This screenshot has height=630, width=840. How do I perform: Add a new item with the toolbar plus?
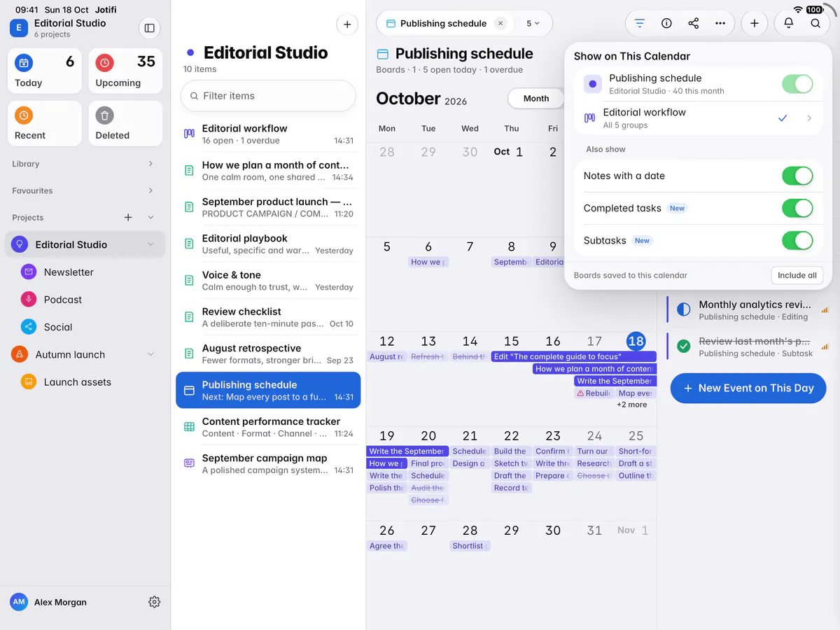(754, 23)
